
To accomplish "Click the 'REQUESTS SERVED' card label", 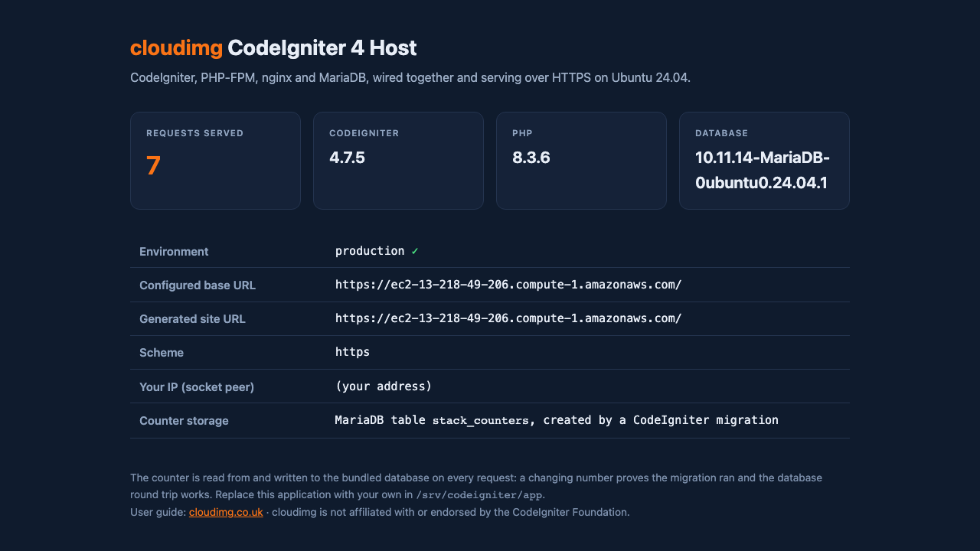I will click(195, 133).
